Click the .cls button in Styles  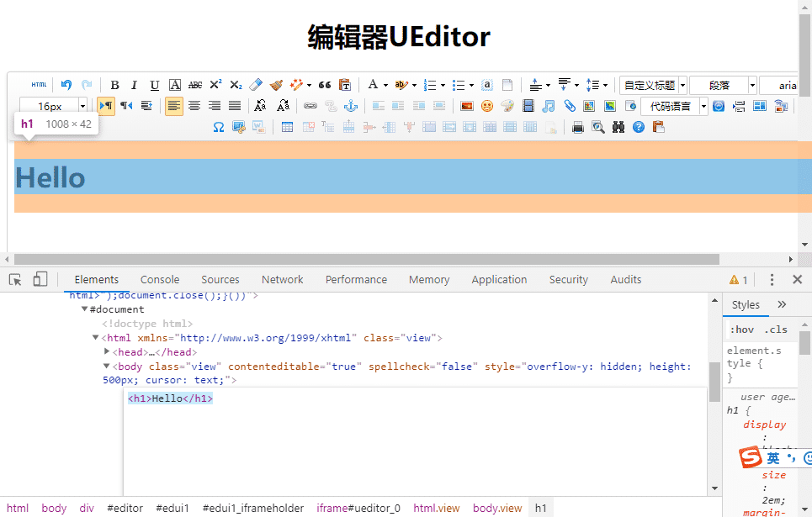tap(776, 330)
